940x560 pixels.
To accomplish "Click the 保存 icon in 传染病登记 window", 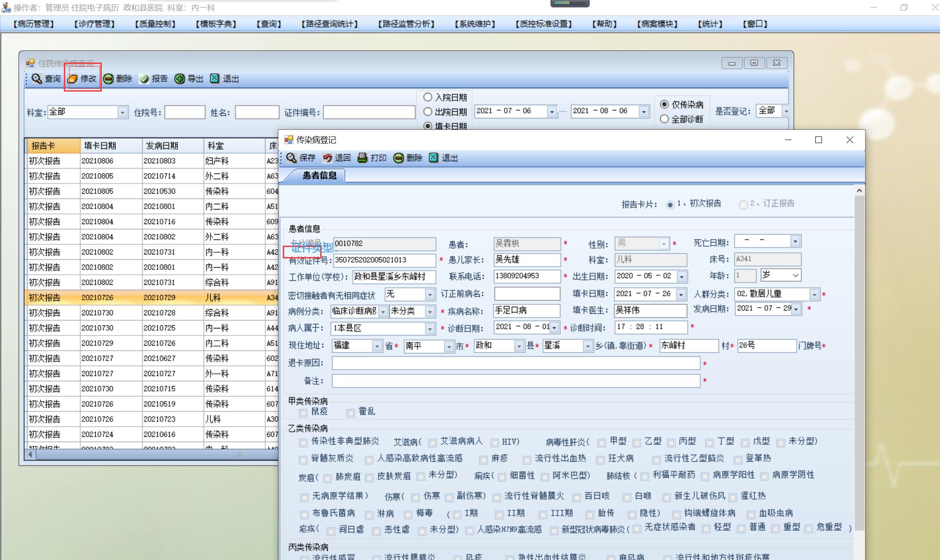I will (x=291, y=158).
